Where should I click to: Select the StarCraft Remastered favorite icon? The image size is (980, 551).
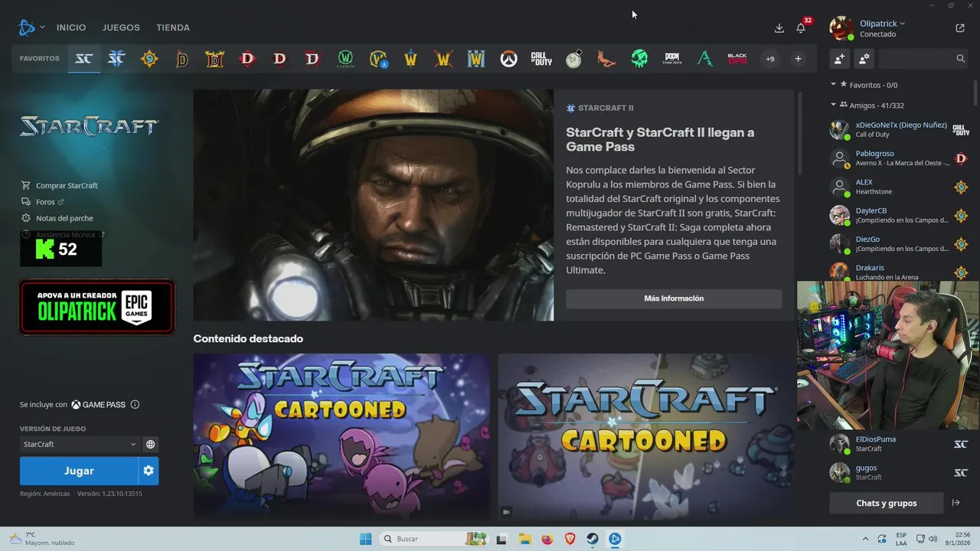coord(83,59)
